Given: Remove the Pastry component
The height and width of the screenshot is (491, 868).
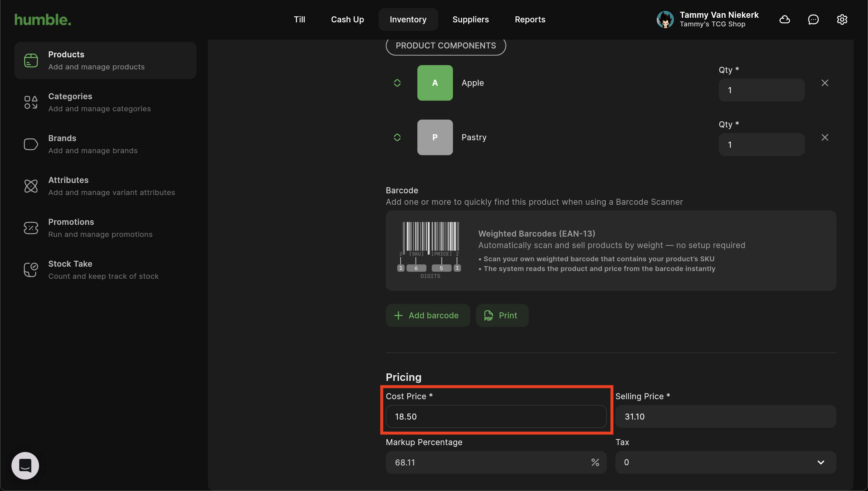Looking at the screenshot, I should click(x=824, y=138).
